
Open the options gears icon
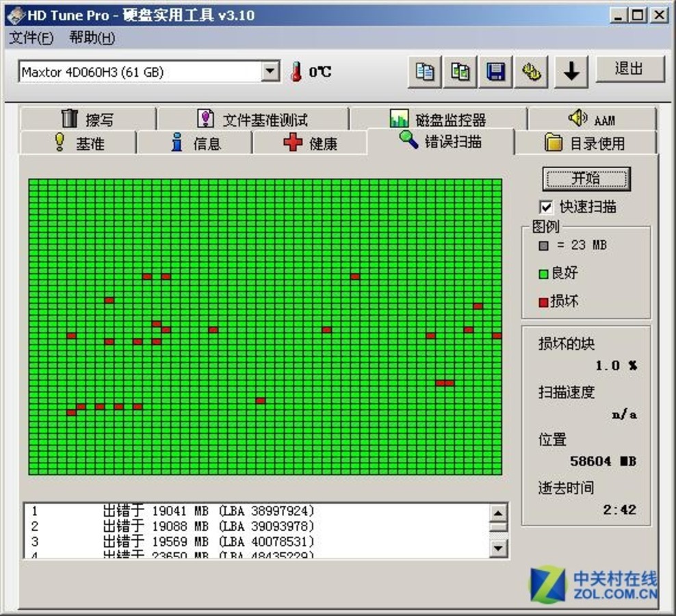(532, 72)
